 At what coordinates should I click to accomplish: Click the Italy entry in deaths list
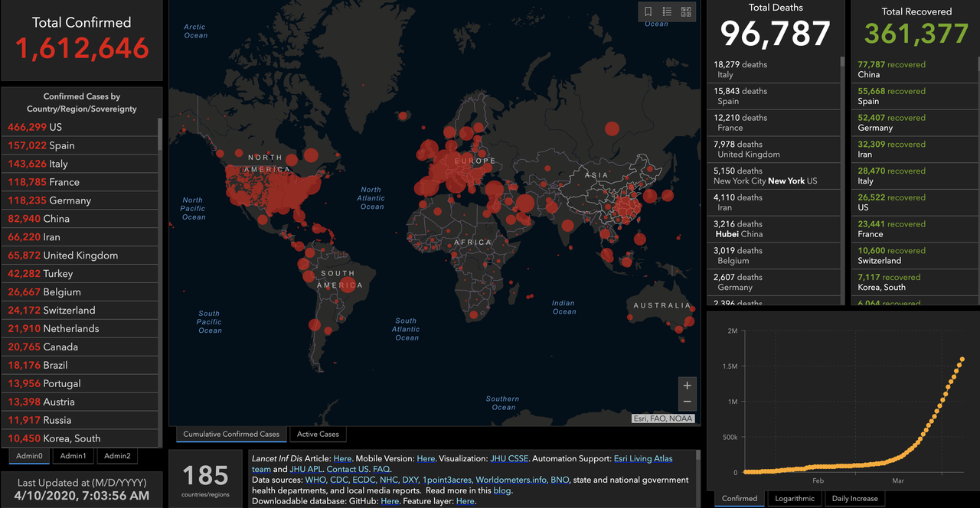tap(773, 70)
